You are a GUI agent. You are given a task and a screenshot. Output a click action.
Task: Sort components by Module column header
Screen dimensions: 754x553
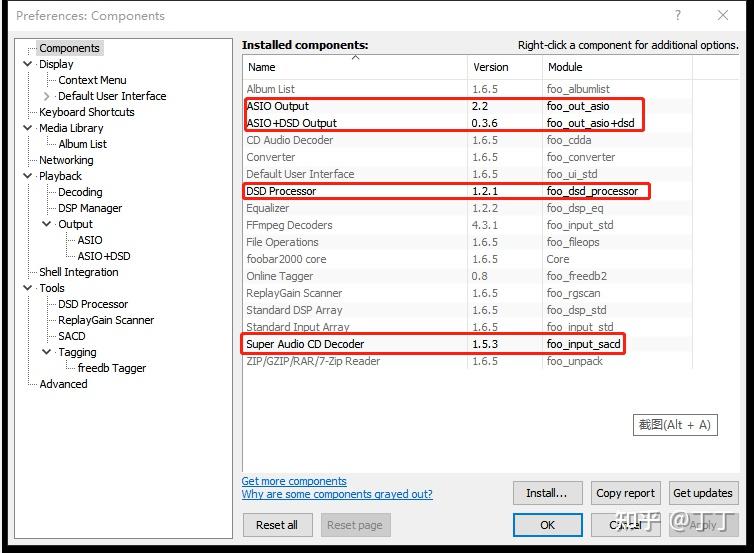coord(617,67)
